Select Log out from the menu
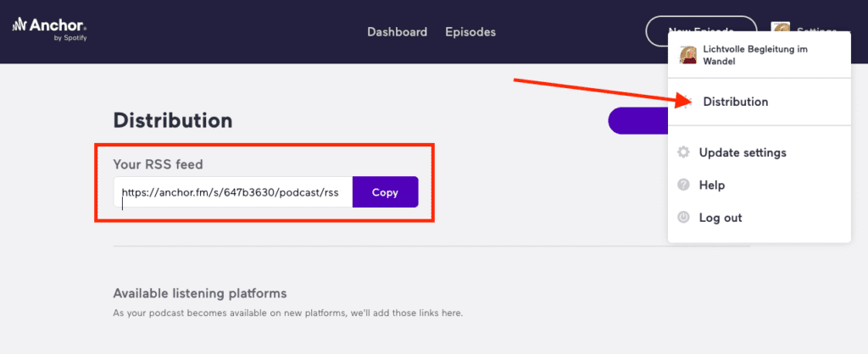The width and height of the screenshot is (868, 354). [721, 218]
